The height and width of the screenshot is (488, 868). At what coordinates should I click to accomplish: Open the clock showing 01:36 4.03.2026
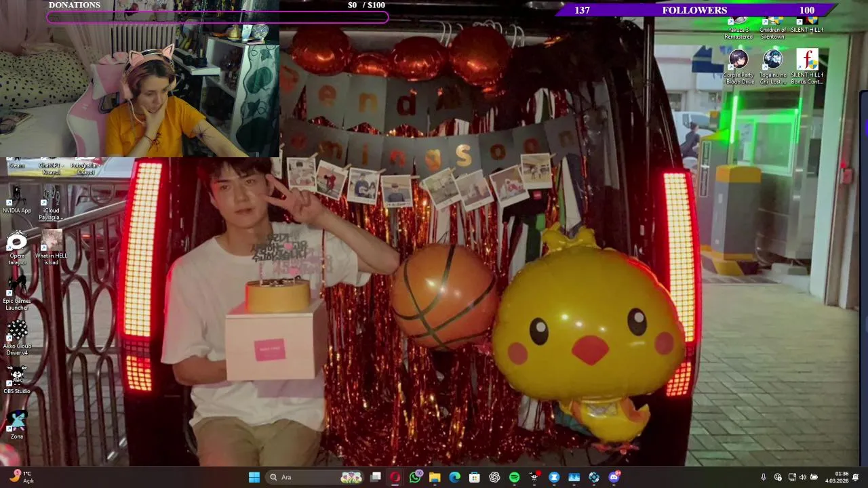(x=837, y=477)
